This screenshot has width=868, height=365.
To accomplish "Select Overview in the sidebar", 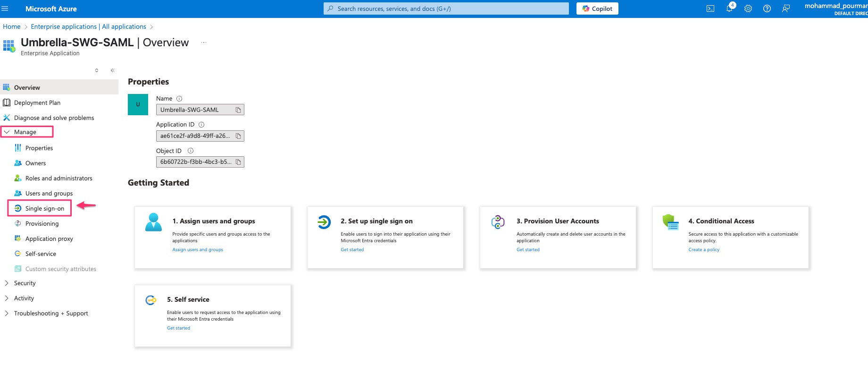I will pyautogui.click(x=59, y=87).
